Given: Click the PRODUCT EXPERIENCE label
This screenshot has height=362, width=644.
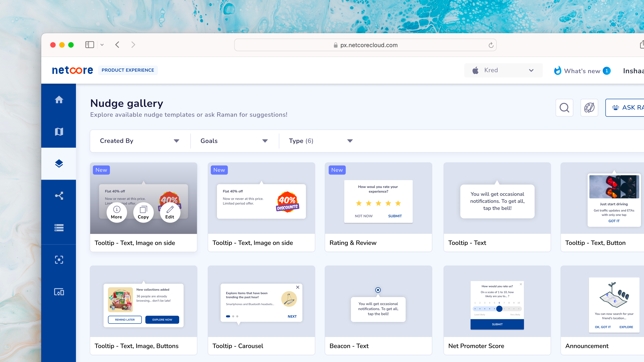Looking at the screenshot, I should [x=128, y=70].
